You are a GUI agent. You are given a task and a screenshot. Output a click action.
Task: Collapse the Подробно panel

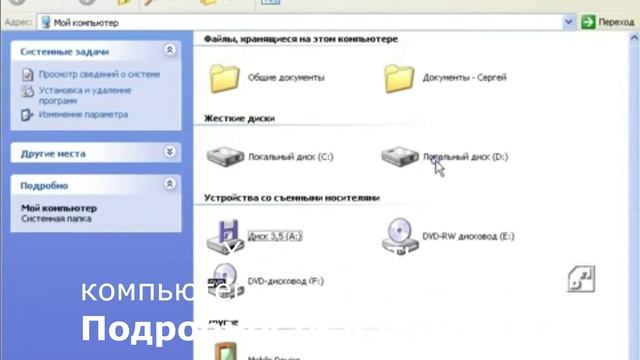(170, 184)
